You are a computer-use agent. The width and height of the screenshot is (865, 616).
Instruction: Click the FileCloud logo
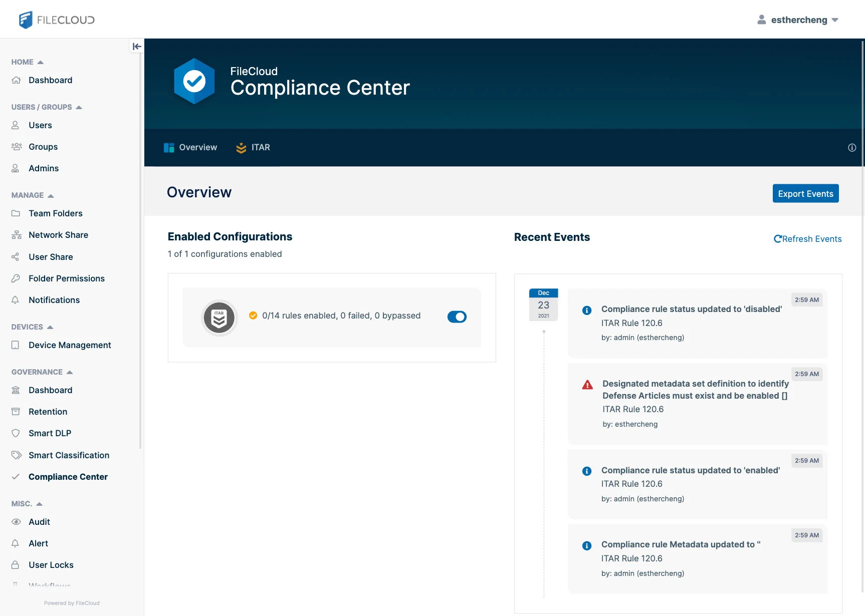pos(57,20)
